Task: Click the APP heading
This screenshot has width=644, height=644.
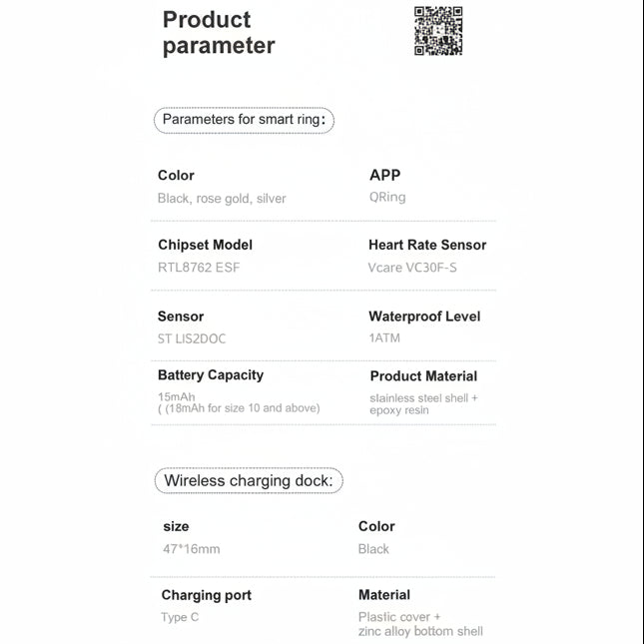Action: point(384,175)
